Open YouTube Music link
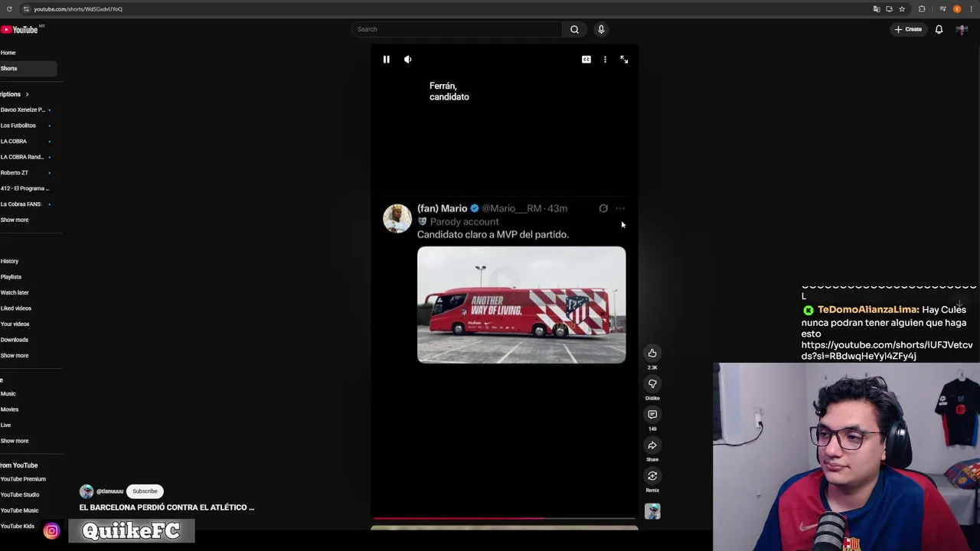The height and width of the screenshot is (551, 980). click(20, 510)
